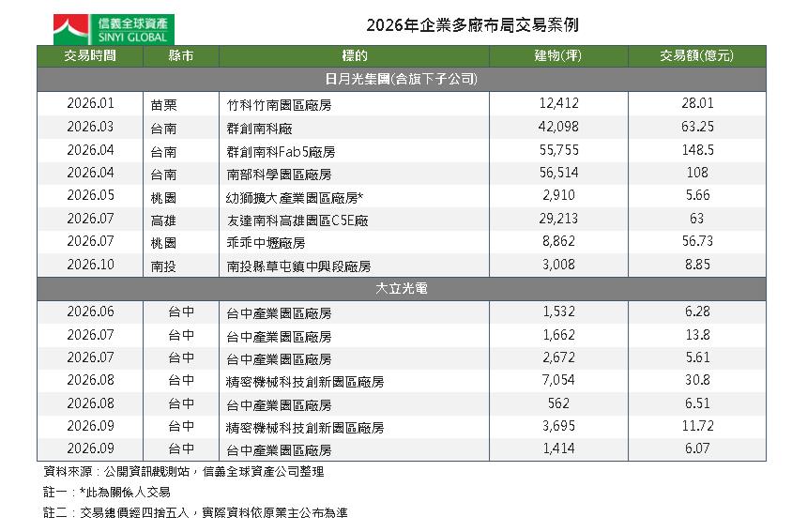Click the 30.8 amount cell

point(697,380)
